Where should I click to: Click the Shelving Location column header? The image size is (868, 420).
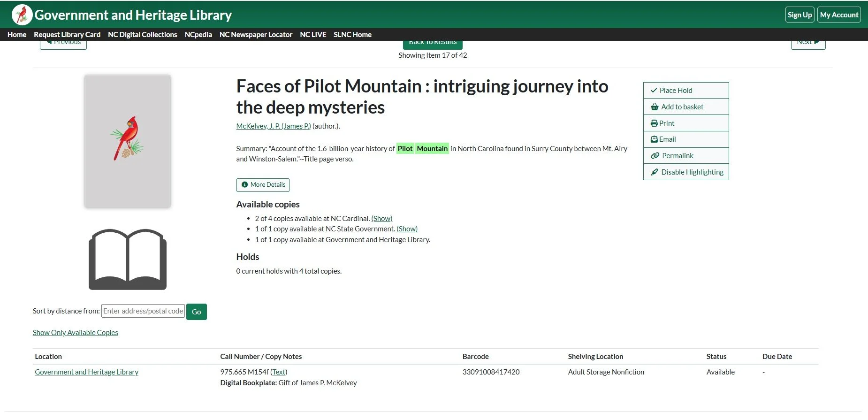point(596,357)
